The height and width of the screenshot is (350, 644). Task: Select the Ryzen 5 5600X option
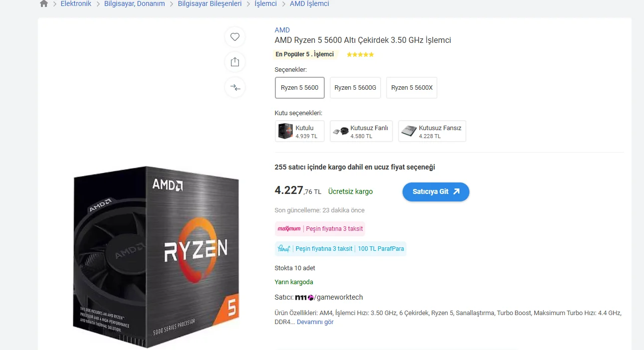tap(412, 88)
